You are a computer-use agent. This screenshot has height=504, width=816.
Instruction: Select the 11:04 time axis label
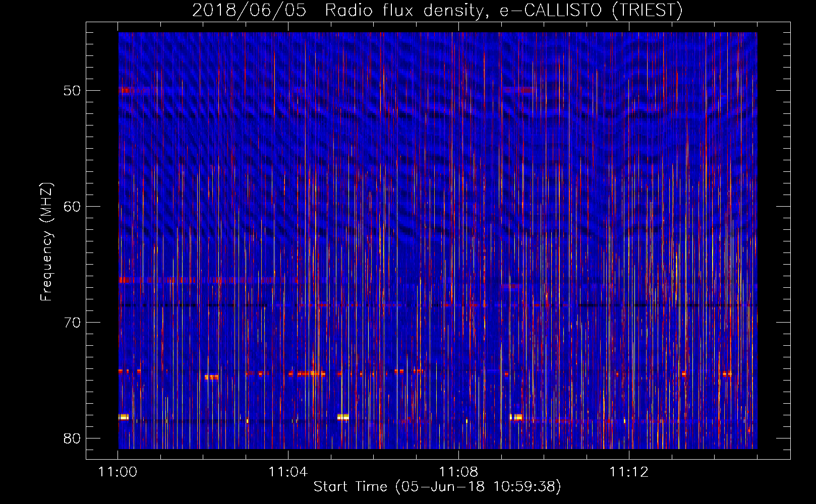click(288, 472)
